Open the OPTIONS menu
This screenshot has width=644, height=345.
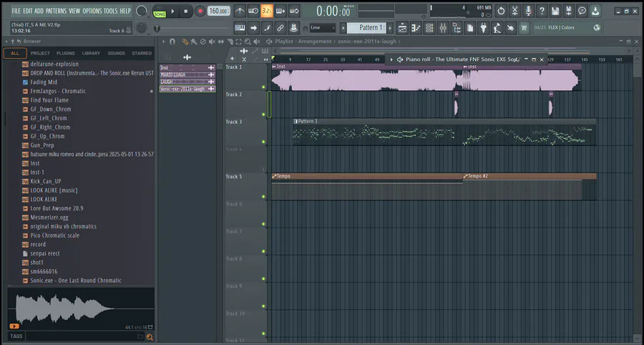pos(92,11)
